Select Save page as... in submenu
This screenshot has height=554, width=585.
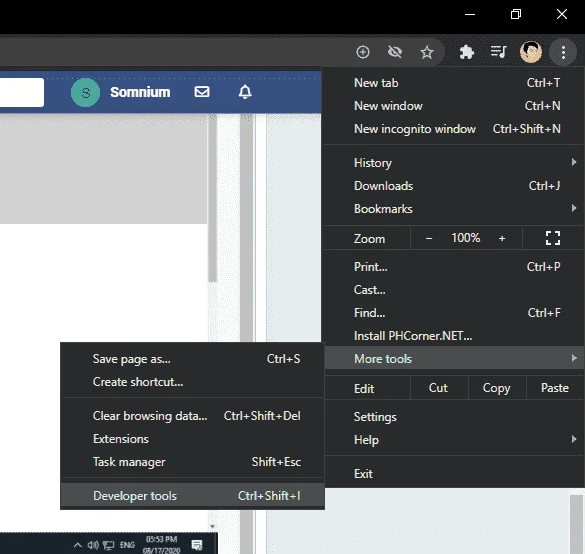pos(192,359)
